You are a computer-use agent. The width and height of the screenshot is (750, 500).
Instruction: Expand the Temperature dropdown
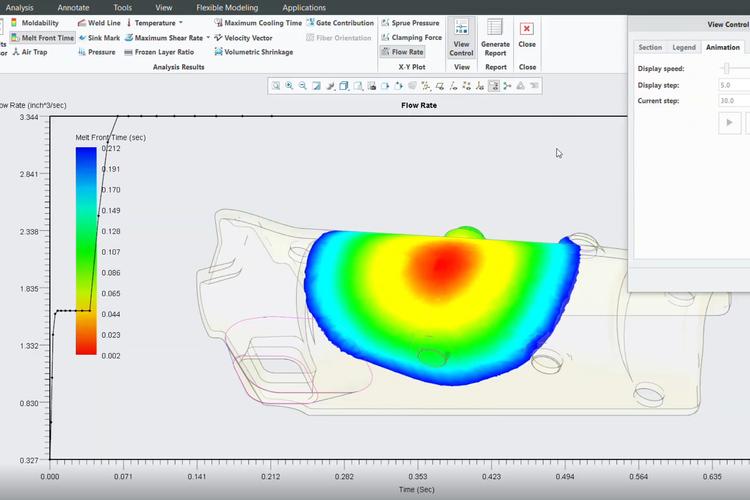[x=179, y=22]
